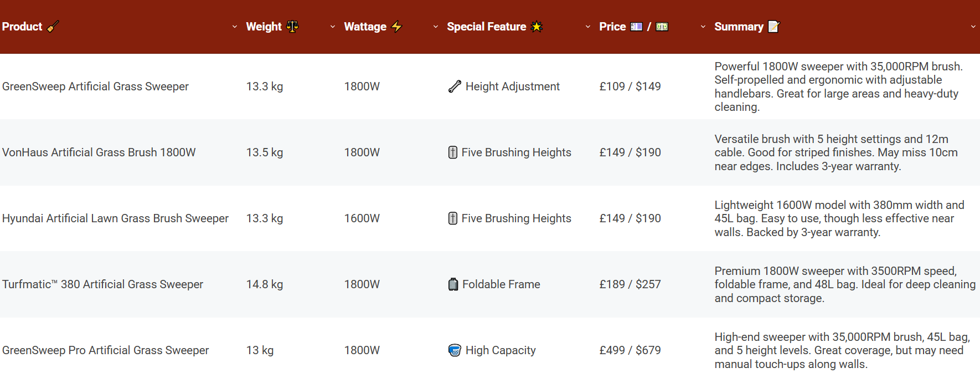Click the memo icon beside Summary header
Viewport: 980px width, 383px height.
tap(774, 27)
